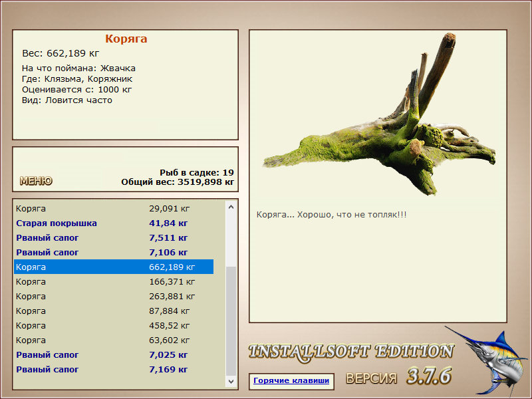Select the Коряга 63,602 кг entry
The height and width of the screenshot is (399, 532).
(x=114, y=340)
